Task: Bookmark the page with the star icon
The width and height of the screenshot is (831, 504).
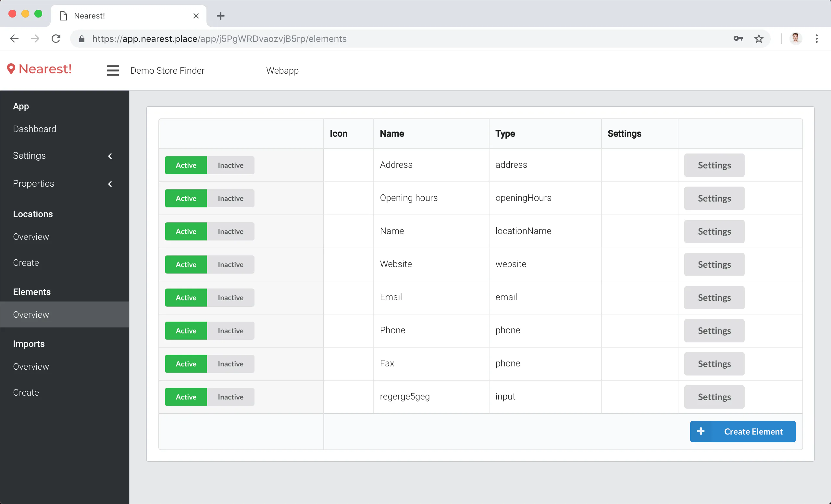Action: 759,39
